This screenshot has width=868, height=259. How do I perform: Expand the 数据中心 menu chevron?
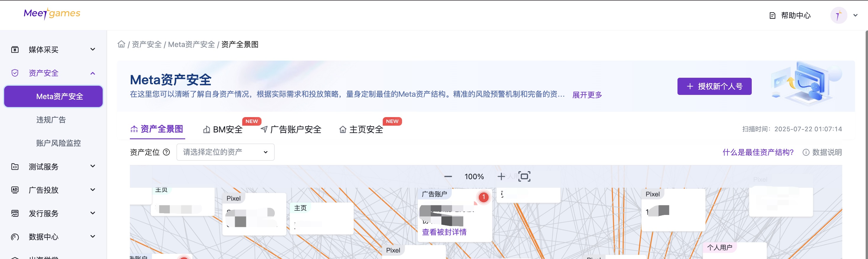coord(93,237)
